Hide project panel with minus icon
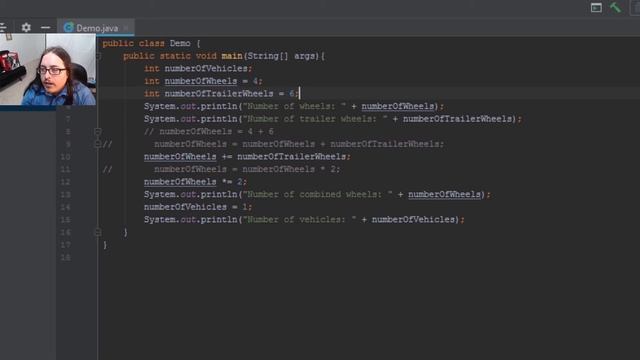This screenshot has width=640, height=360. (x=45, y=27)
